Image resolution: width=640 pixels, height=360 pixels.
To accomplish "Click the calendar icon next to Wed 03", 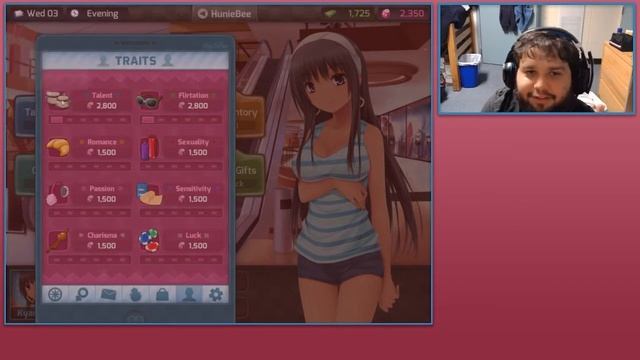I will (x=18, y=13).
